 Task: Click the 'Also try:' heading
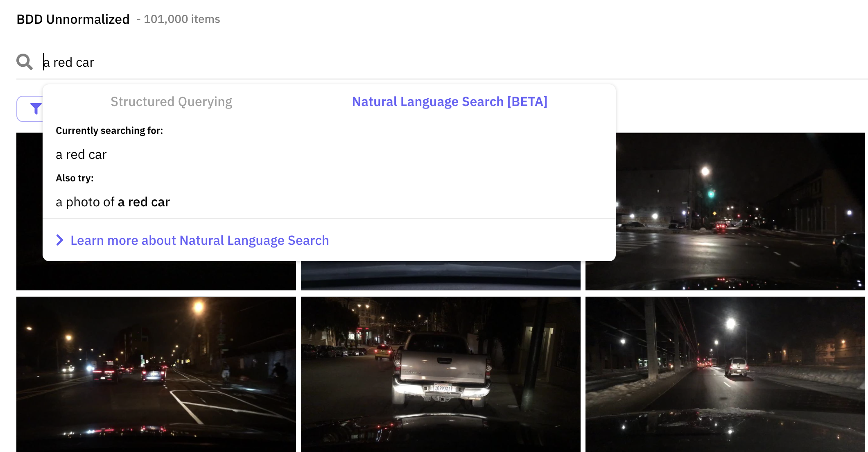click(75, 178)
